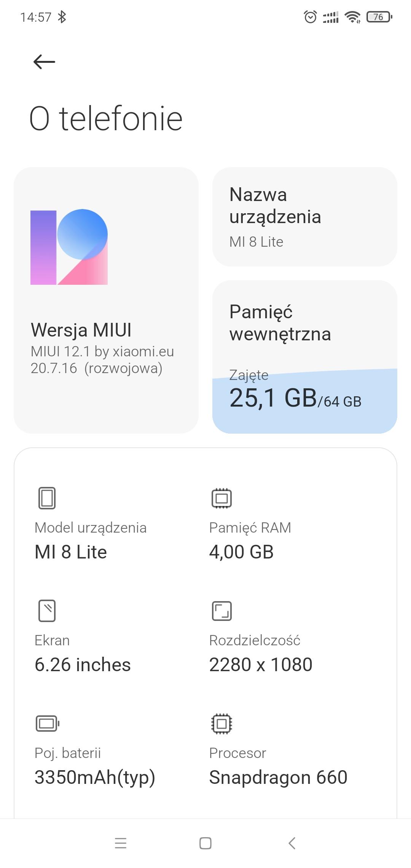
Task: Tap the battery capacity icon
Action: pyautogui.click(x=47, y=723)
